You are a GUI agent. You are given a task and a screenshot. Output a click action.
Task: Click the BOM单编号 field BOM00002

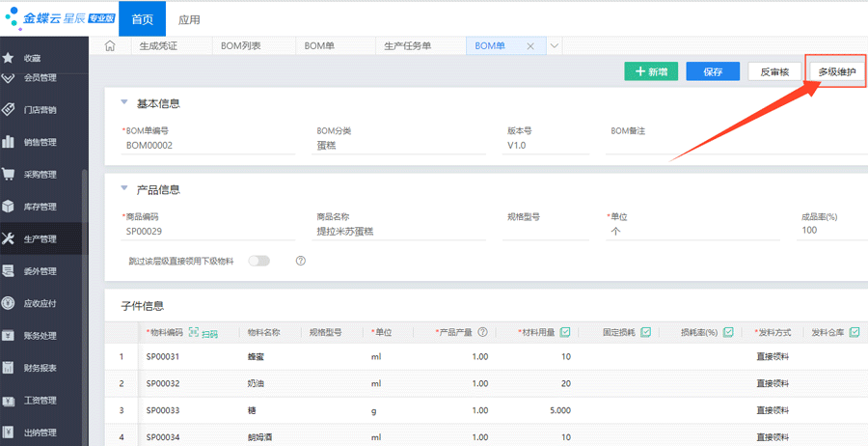[208, 146]
